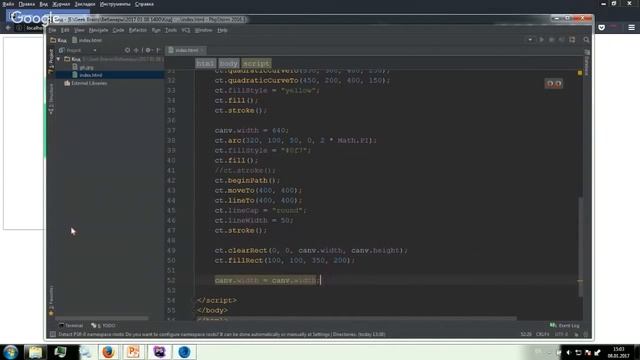640x360 pixels.
Task: Click the highlighted canv.width line 52
Action: 267,280
